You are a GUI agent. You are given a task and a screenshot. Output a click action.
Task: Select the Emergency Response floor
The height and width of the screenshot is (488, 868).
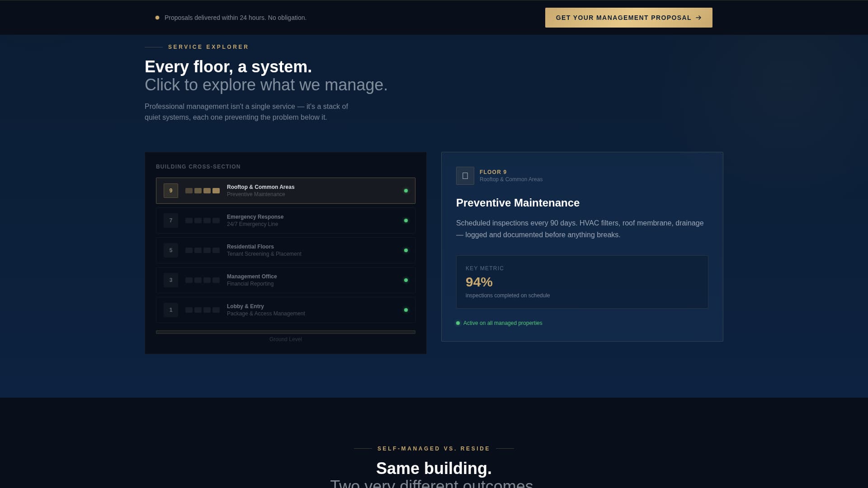[286, 221]
